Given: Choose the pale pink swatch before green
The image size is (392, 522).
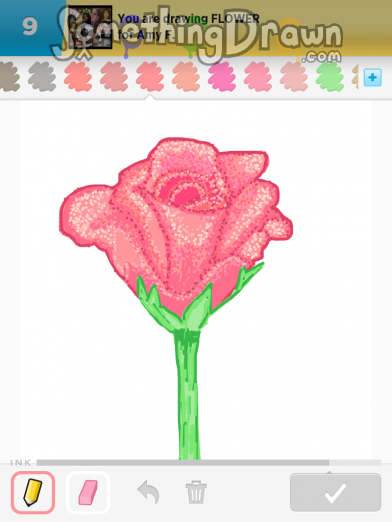Looking at the screenshot, I should click(294, 77).
